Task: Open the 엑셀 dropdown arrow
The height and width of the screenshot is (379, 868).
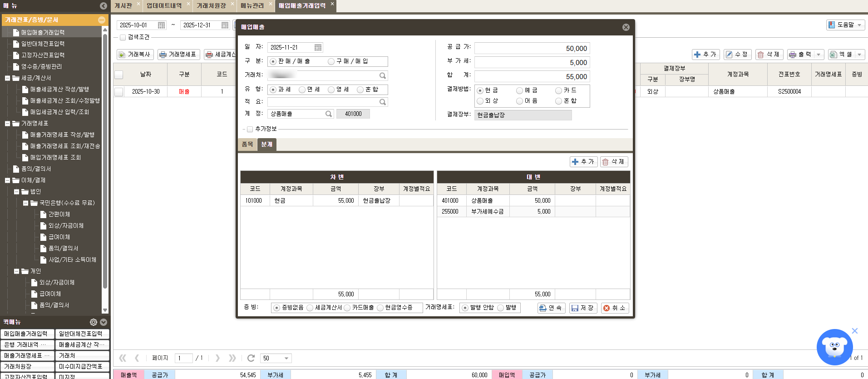Action: click(859, 55)
